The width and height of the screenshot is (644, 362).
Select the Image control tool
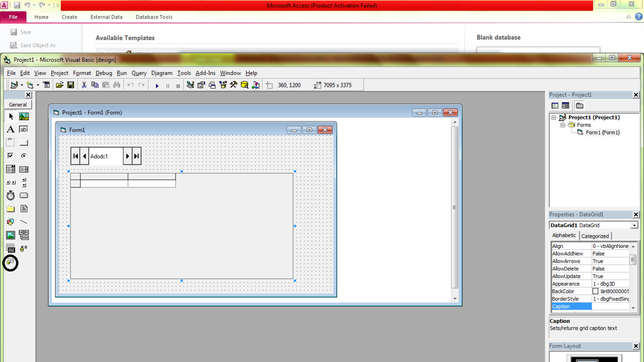pyautogui.click(x=11, y=235)
